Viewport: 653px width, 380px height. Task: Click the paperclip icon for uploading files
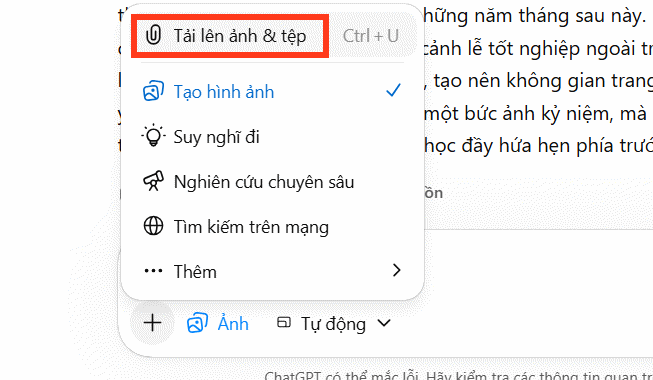point(153,35)
